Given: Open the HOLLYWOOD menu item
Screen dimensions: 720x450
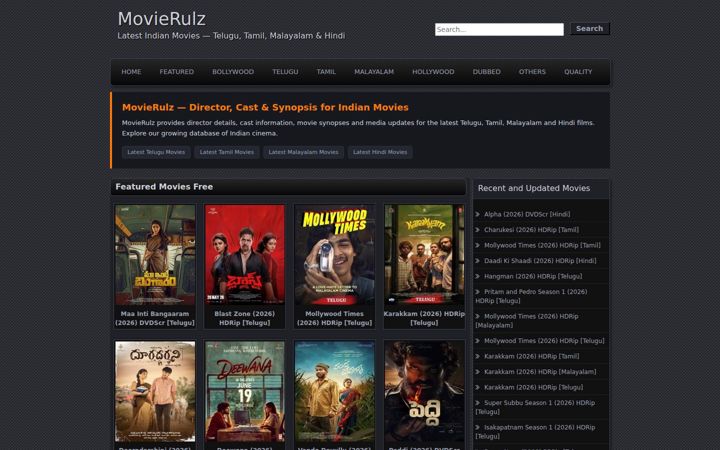Looking at the screenshot, I should click(433, 72).
